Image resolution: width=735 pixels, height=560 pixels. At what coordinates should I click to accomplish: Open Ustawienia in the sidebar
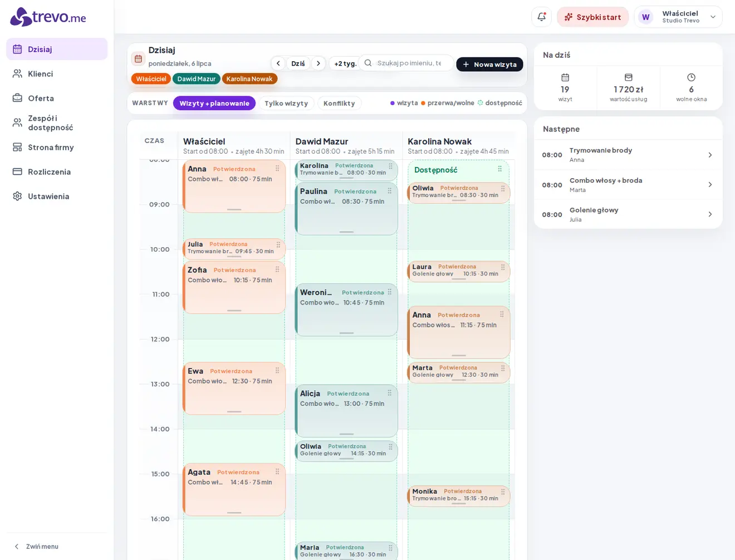click(x=57, y=196)
